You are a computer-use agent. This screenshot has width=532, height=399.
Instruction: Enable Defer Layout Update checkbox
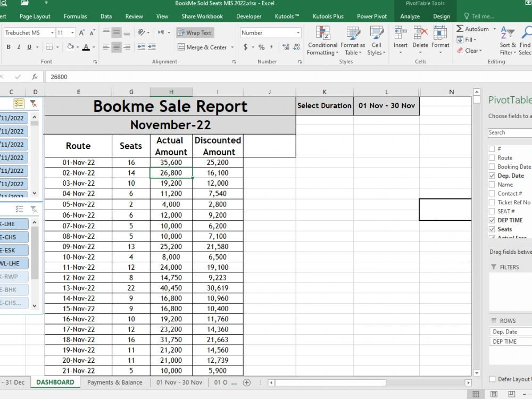pyautogui.click(x=492, y=379)
